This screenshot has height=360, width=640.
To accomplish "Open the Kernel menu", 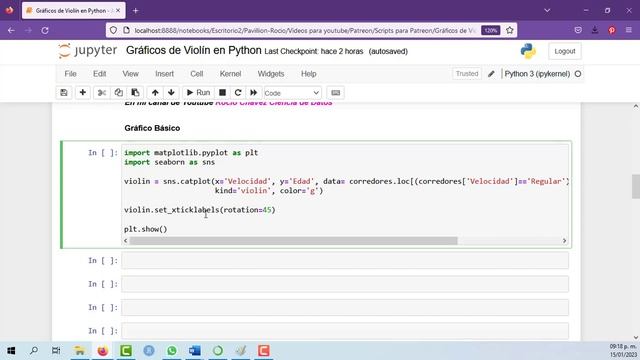I will 230,74.
